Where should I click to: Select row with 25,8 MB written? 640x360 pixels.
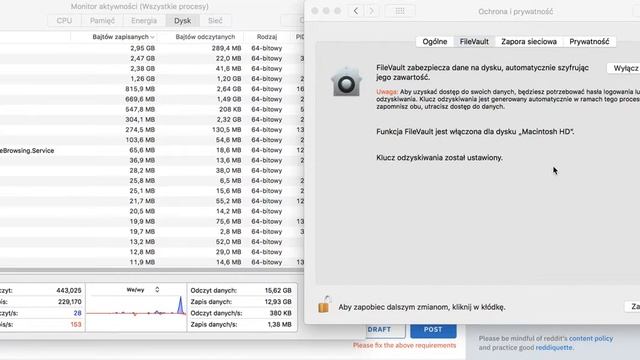[152, 181]
